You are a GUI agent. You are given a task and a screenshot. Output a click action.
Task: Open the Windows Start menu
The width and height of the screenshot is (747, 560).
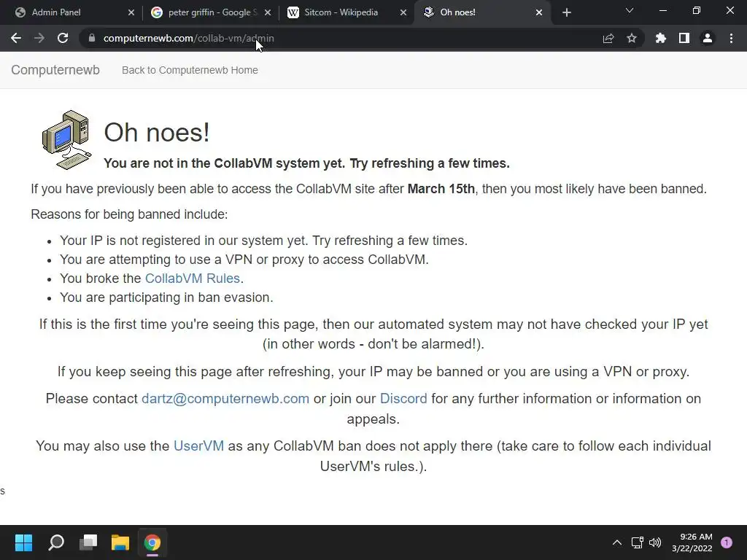(24, 542)
